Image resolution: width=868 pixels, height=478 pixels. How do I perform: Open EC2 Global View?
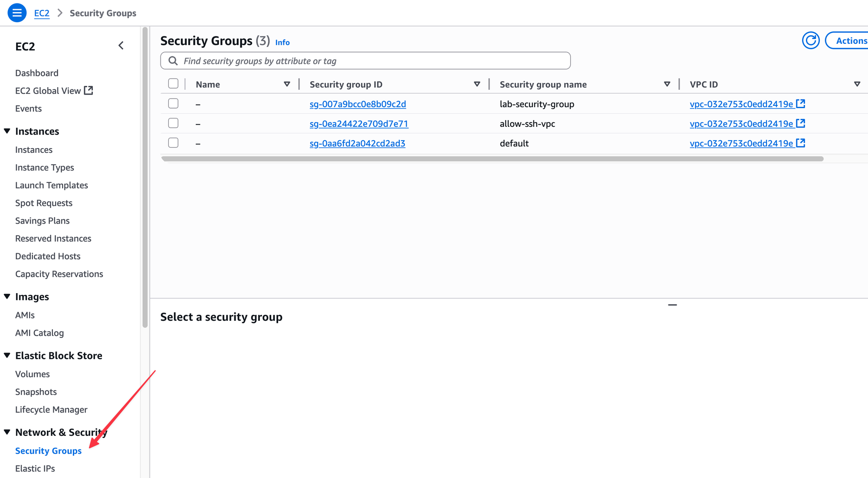pos(48,91)
